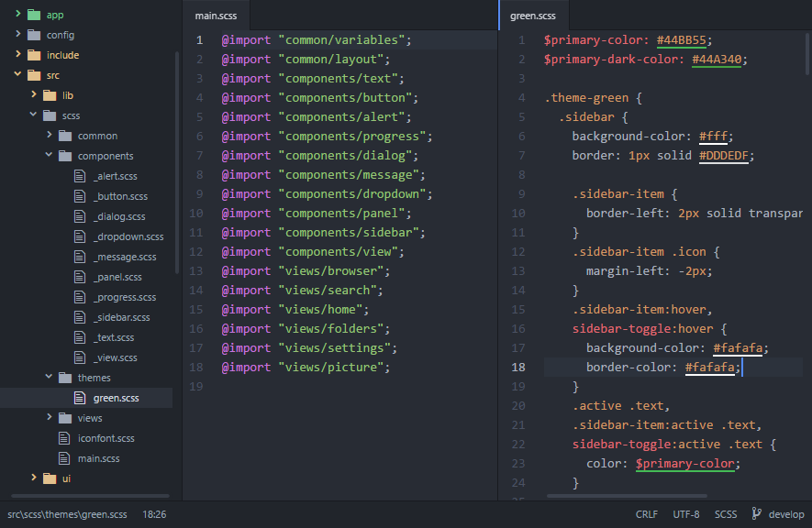Click the $primary-color reference on line 23
The width and height of the screenshot is (812, 528).
coord(685,463)
